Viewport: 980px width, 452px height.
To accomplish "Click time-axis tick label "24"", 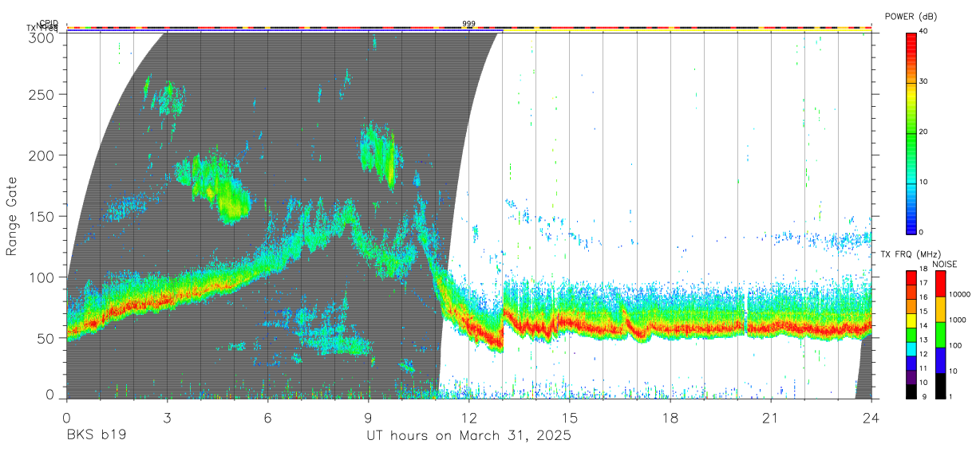I will [871, 419].
